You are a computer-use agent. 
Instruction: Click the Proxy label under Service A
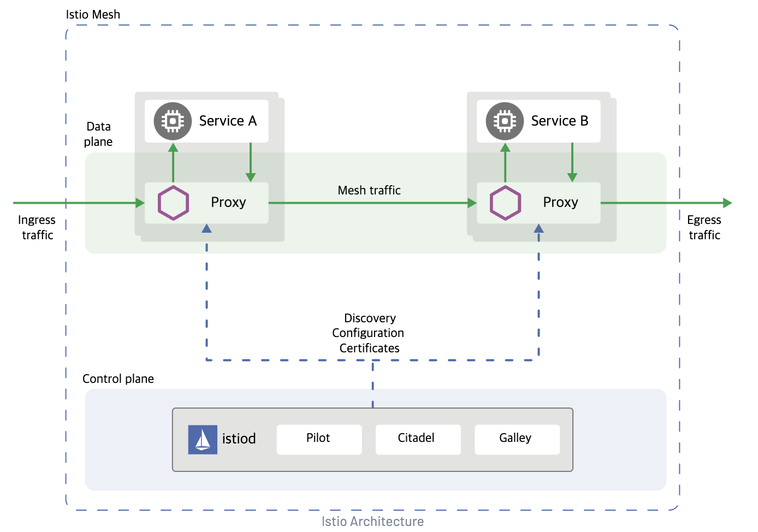[x=228, y=203]
